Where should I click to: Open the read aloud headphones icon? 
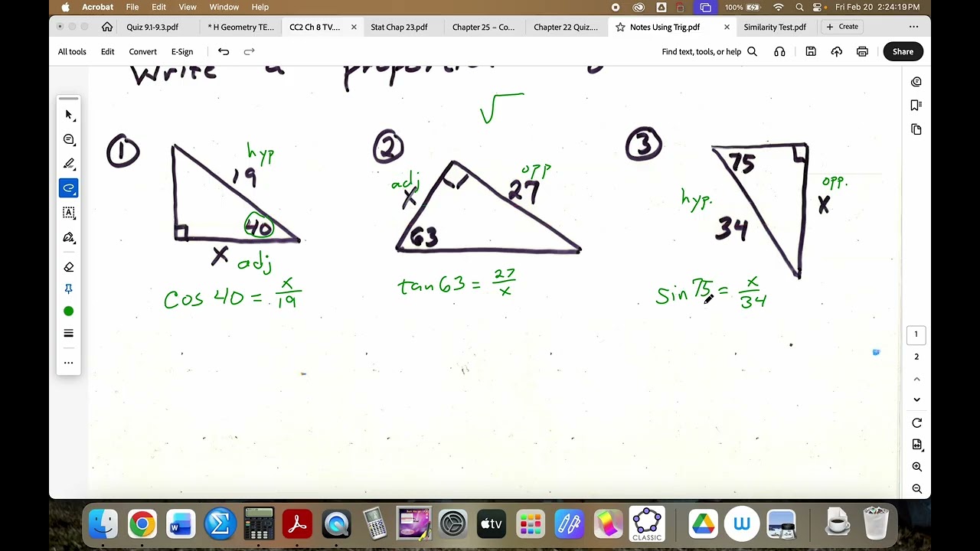coord(779,51)
